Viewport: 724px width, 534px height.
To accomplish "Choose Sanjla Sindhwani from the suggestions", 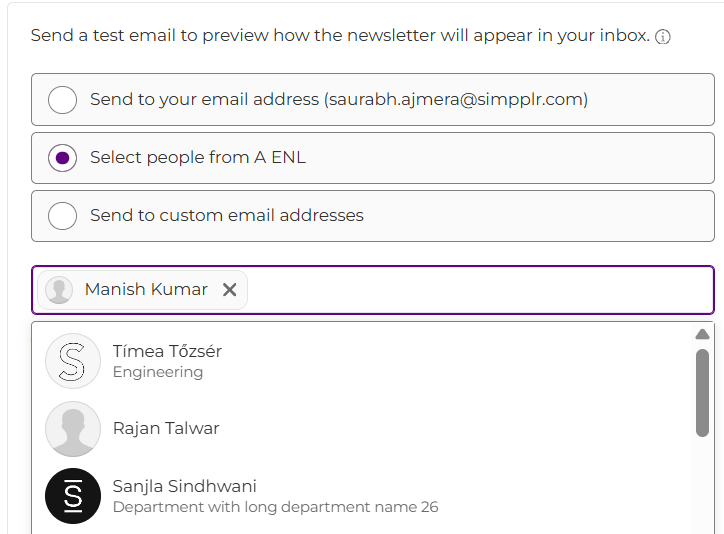I will click(185, 487).
